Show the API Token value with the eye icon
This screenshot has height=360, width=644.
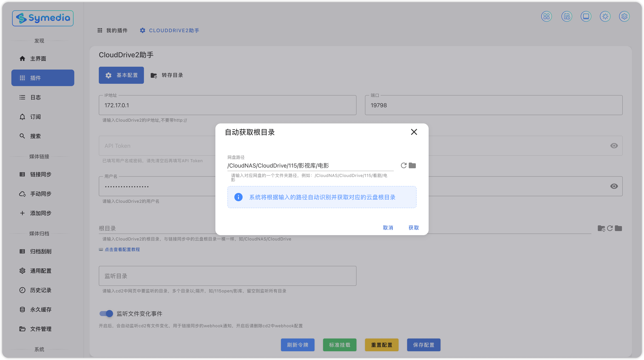point(614,146)
